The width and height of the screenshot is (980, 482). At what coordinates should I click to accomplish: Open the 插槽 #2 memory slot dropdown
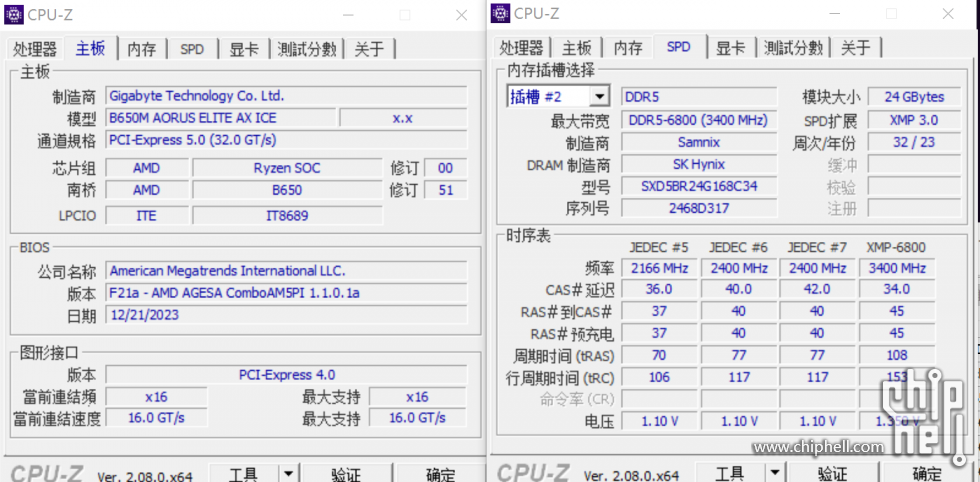click(x=558, y=96)
